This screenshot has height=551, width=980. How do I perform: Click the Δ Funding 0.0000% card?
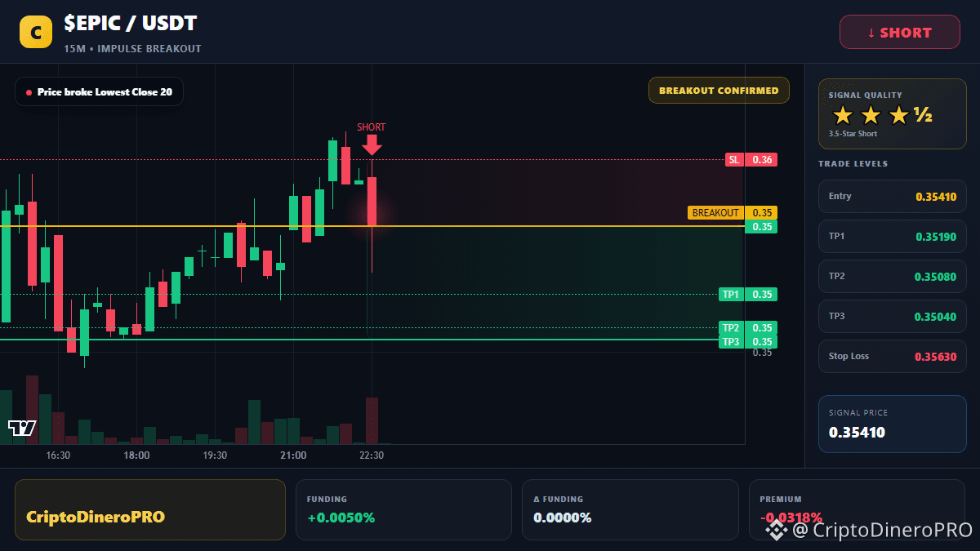pyautogui.click(x=630, y=509)
